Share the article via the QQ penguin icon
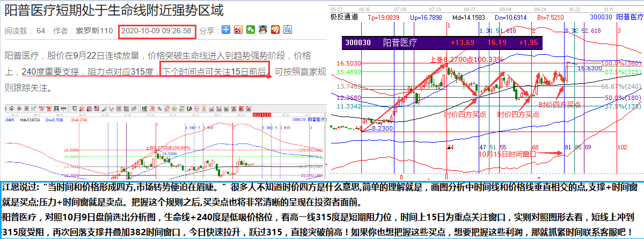Screen dimensions: 644x239 [x=263, y=30]
